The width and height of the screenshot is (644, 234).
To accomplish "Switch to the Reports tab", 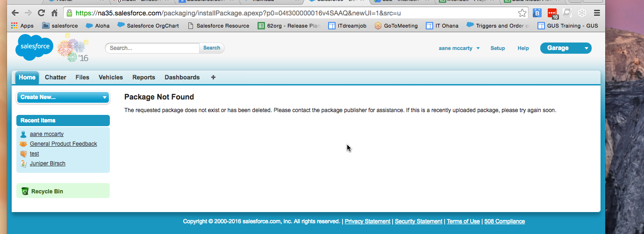I will tap(143, 78).
